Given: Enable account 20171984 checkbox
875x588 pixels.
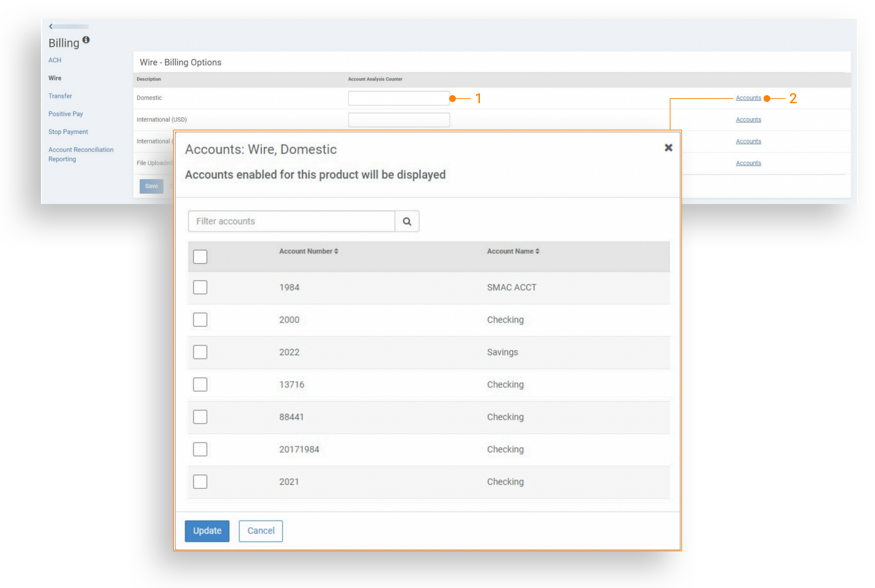Looking at the screenshot, I should [200, 449].
